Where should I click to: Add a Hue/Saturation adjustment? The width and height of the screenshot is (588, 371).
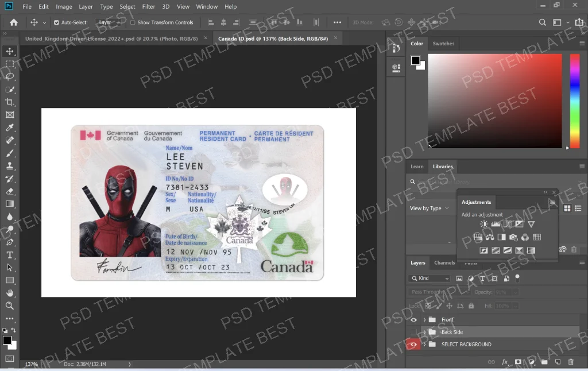[478, 237]
